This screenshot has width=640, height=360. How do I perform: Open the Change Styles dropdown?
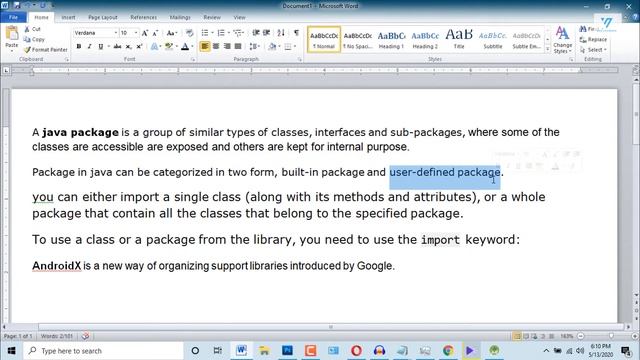(x=562, y=40)
